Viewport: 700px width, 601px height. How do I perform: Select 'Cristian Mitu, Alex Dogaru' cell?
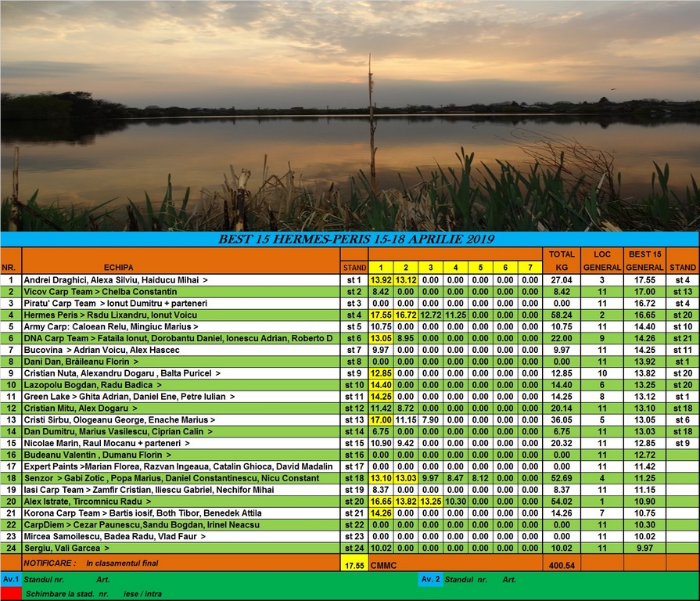tap(181, 408)
